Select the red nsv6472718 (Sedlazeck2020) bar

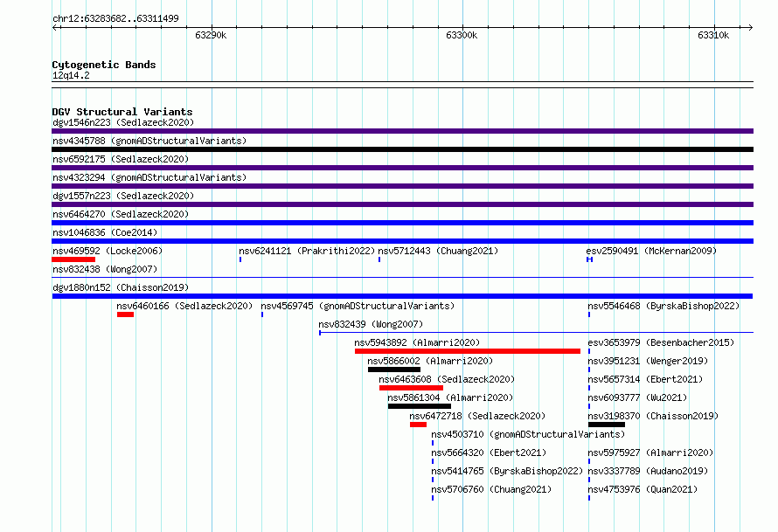[418, 425]
